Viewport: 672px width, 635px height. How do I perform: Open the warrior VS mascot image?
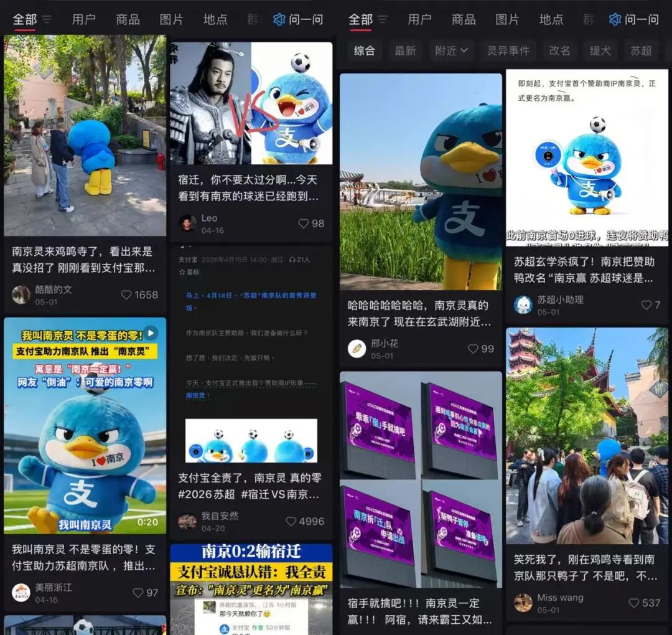tap(251, 103)
